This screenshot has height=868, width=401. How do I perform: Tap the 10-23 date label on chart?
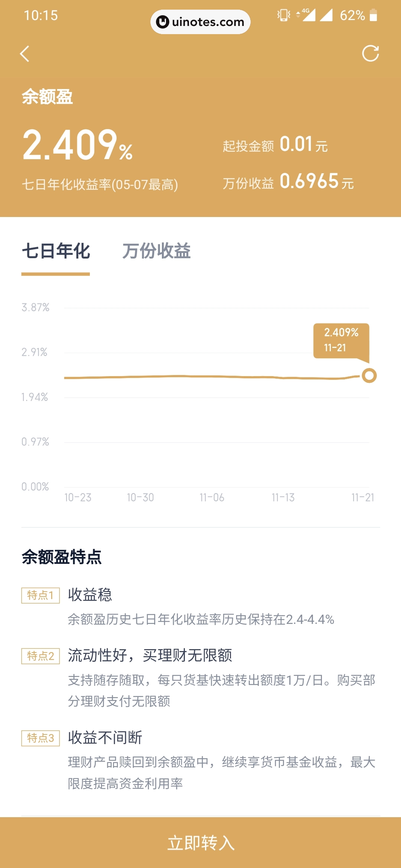pyautogui.click(x=78, y=497)
